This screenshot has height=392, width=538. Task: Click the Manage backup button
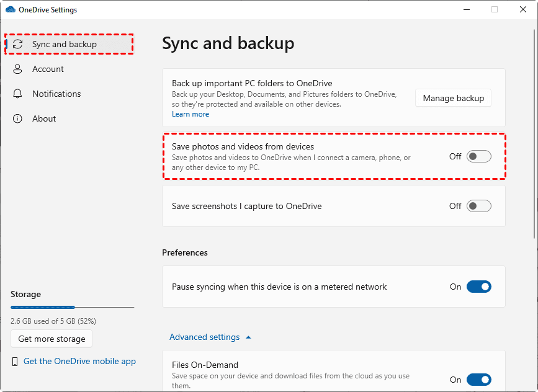(x=453, y=98)
